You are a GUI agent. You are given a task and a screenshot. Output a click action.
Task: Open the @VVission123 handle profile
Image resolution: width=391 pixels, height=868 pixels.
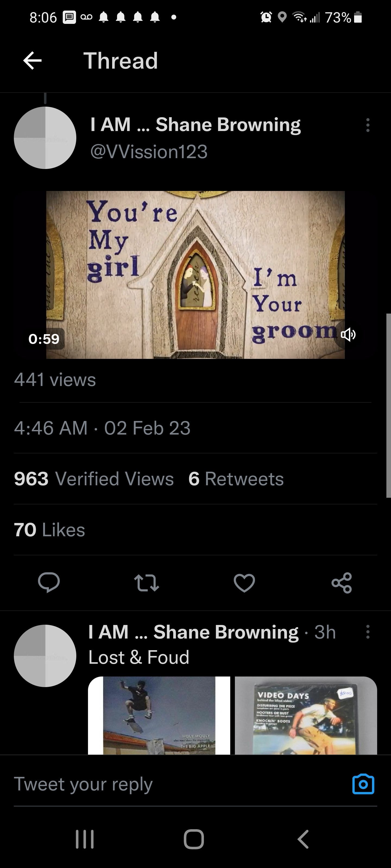[x=149, y=152]
